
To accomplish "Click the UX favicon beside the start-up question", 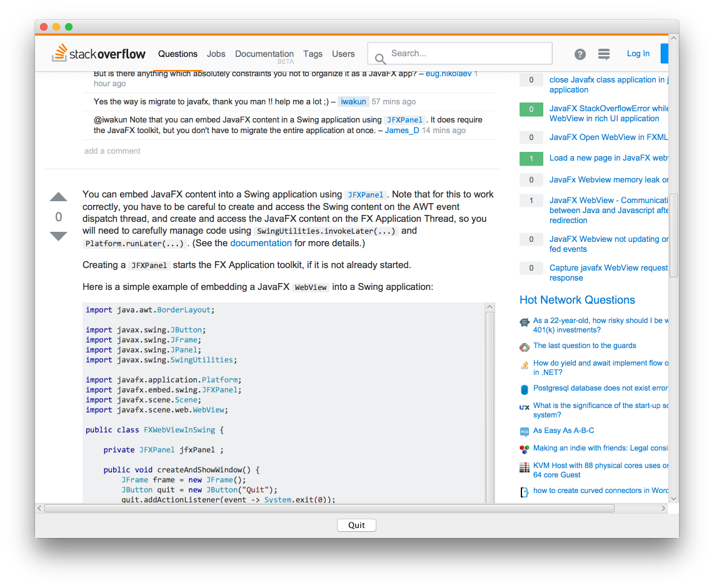I will pyautogui.click(x=524, y=407).
